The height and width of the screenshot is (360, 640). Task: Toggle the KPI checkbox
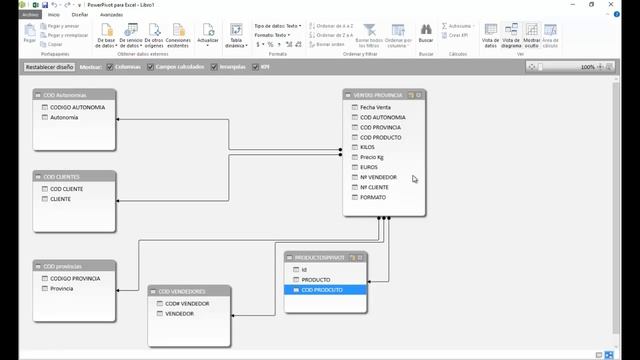click(255, 67)
